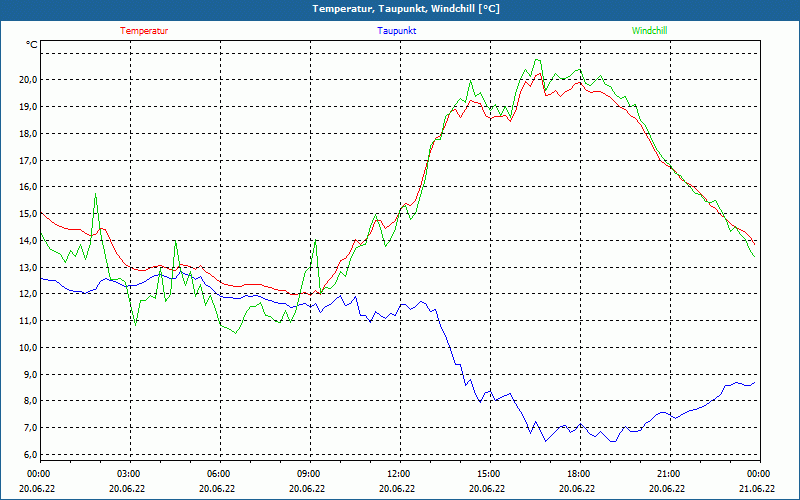Click the 17,0 y-axis value

point(28,160)
